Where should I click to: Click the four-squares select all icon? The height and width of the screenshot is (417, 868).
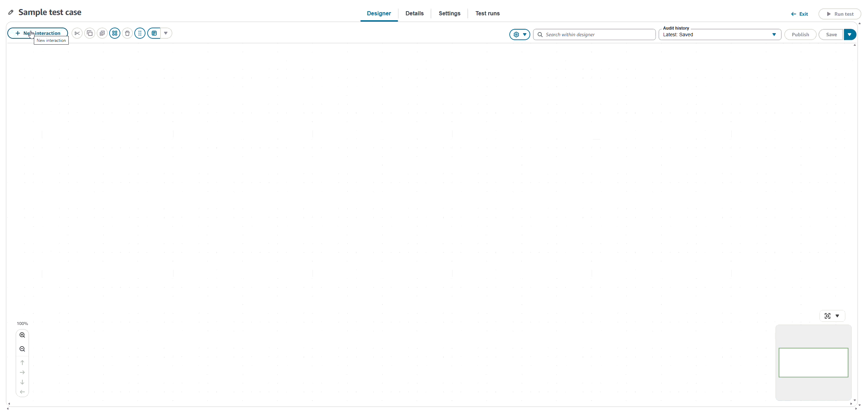coord(115,33)
